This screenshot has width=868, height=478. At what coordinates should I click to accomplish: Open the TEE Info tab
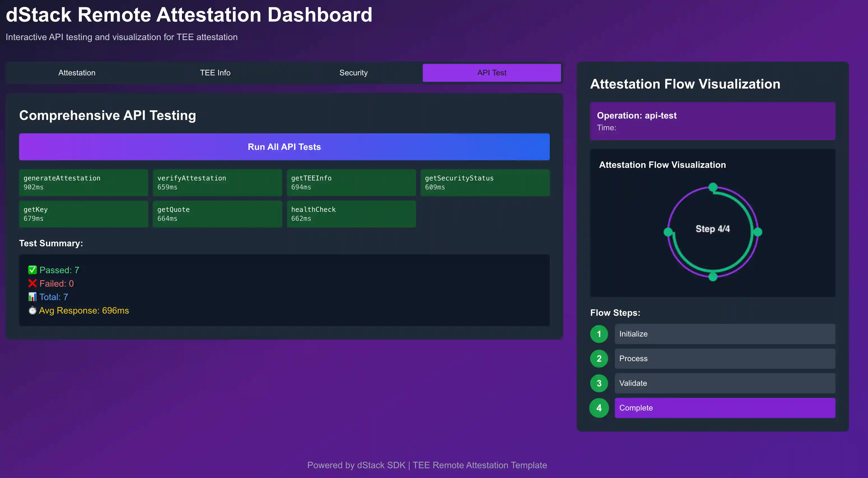click(x=215, y=72)
